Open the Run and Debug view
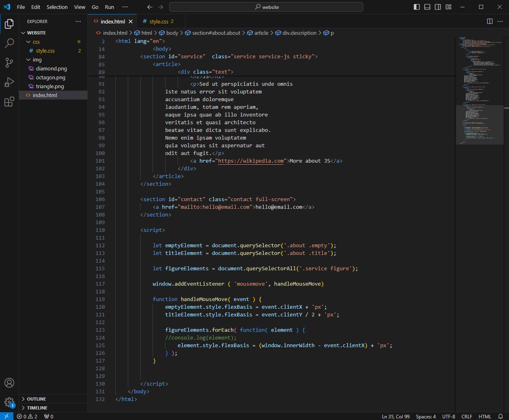 pos(9,82)
